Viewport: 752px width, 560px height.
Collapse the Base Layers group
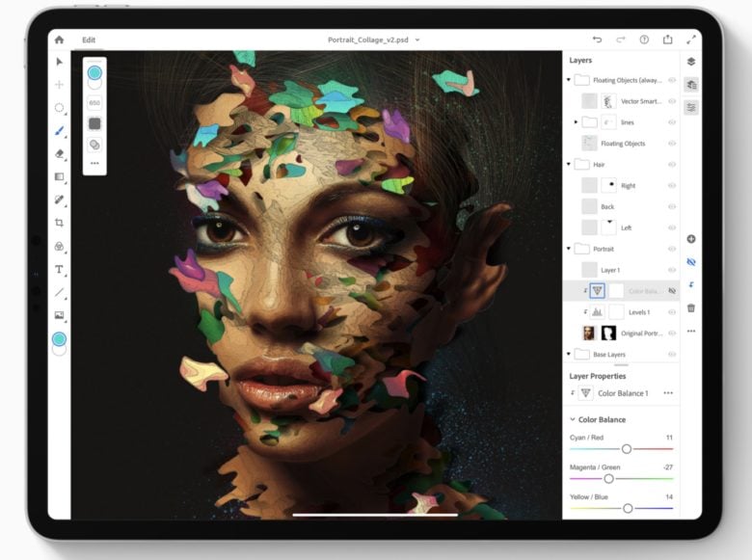click(x=569, y=354)
